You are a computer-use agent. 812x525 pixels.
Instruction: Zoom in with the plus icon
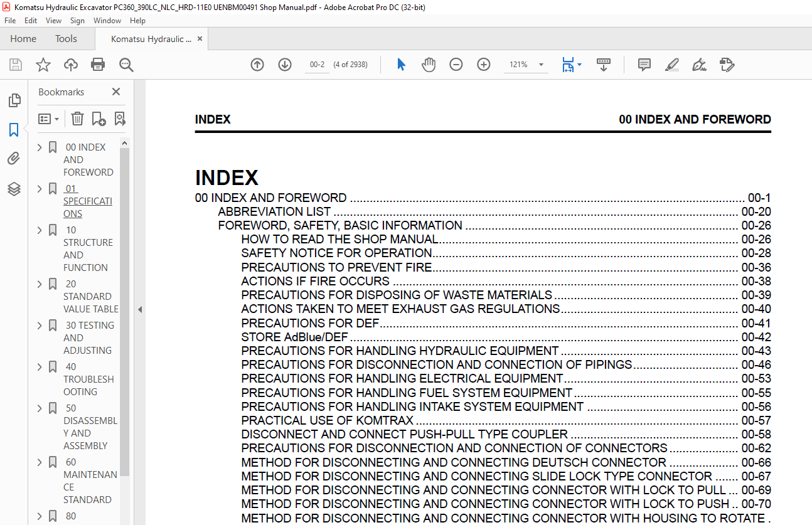[x=484, y=65]
